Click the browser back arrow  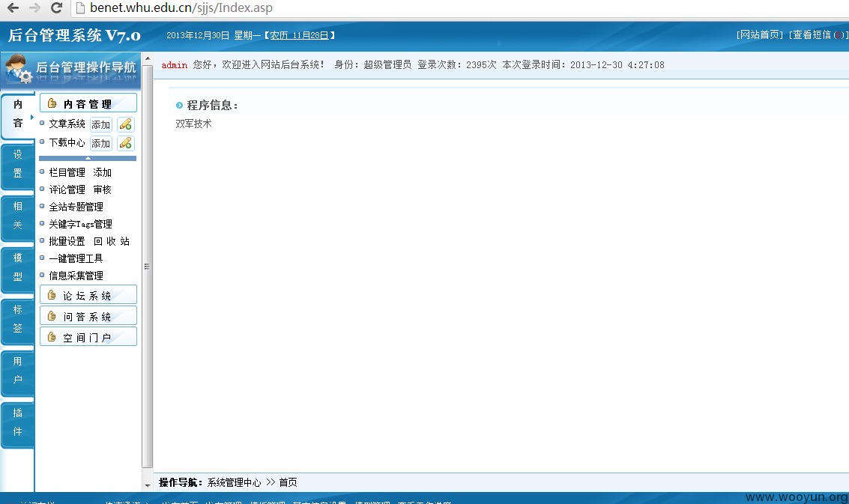pos(13,7)
